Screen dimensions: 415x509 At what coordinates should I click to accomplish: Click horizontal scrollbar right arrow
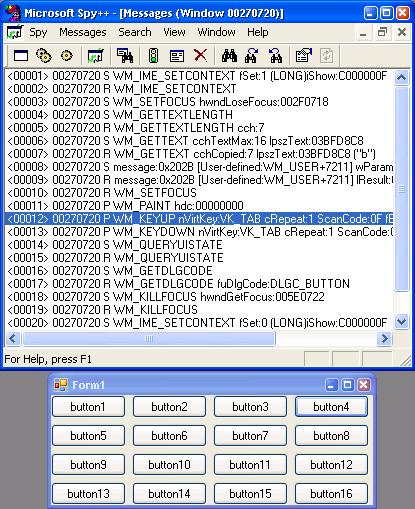click(x=384, y=339)
